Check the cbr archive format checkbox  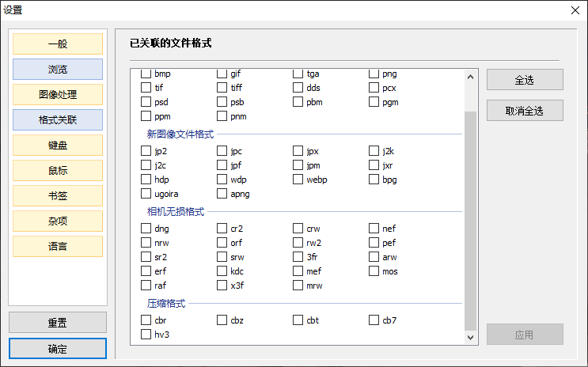146,320
